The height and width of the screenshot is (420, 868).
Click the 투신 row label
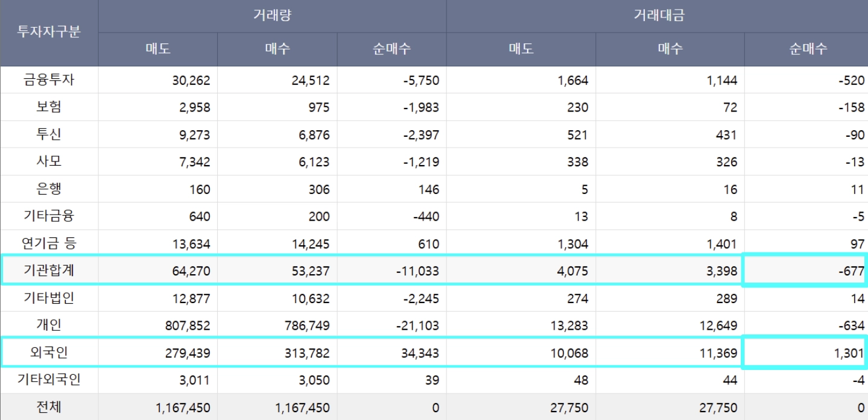pyautogui.click(x=49, y=134)
